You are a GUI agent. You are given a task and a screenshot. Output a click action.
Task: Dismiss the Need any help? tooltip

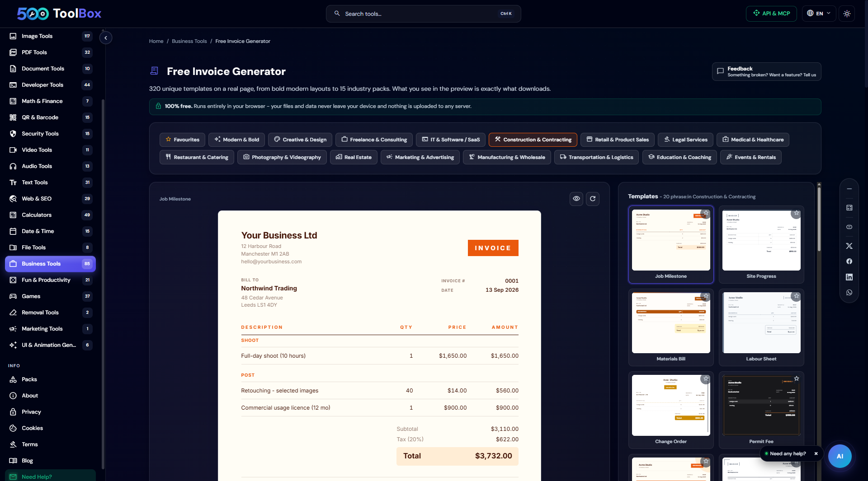pos(816,454)
